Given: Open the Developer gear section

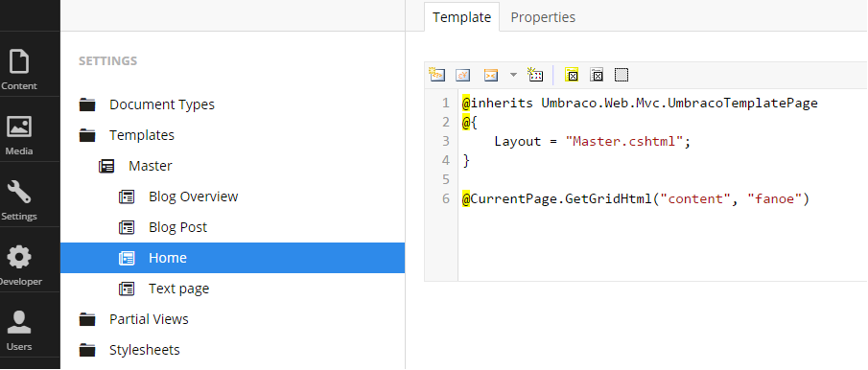Looking at the screenshot, I should click(19, 265).
